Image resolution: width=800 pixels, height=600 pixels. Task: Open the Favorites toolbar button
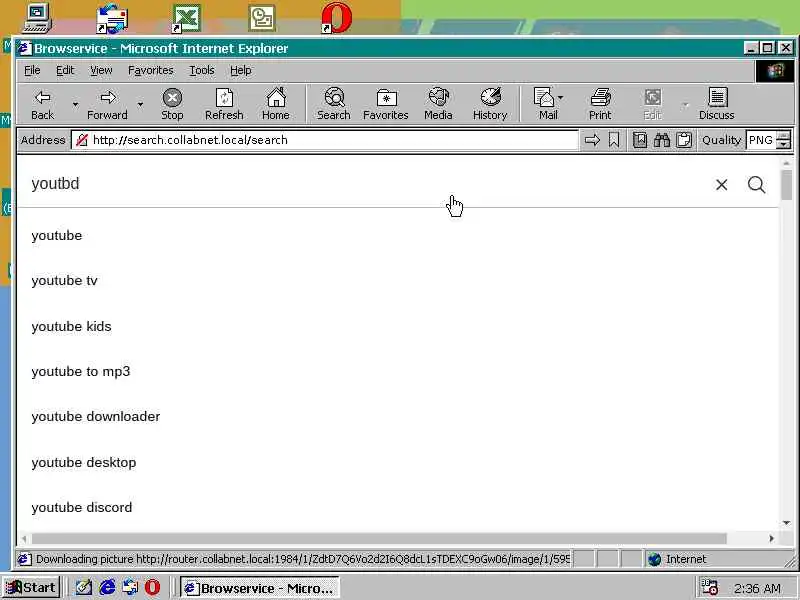pos(386,105)
